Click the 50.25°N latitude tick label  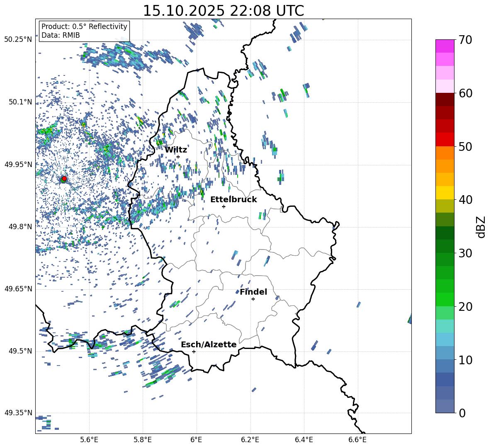tap(18, 40)
